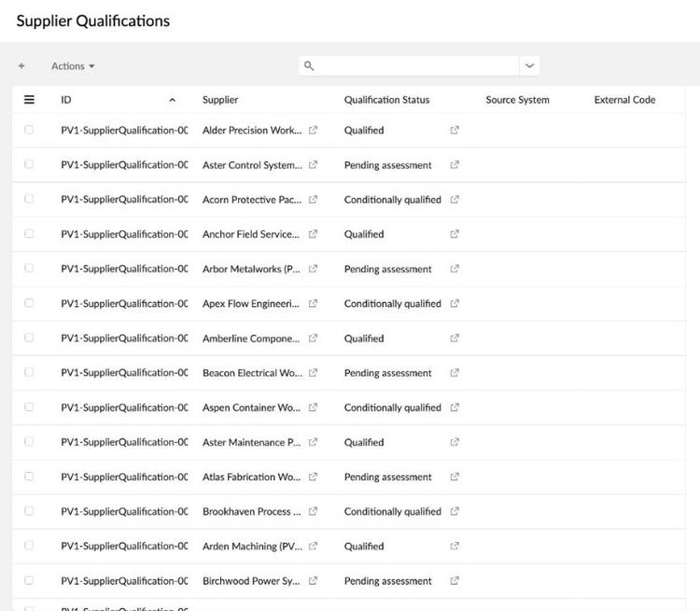Open status link icon in Brookhaven Process row
This screenshot has height=611, width=700.
coord(455,511)
